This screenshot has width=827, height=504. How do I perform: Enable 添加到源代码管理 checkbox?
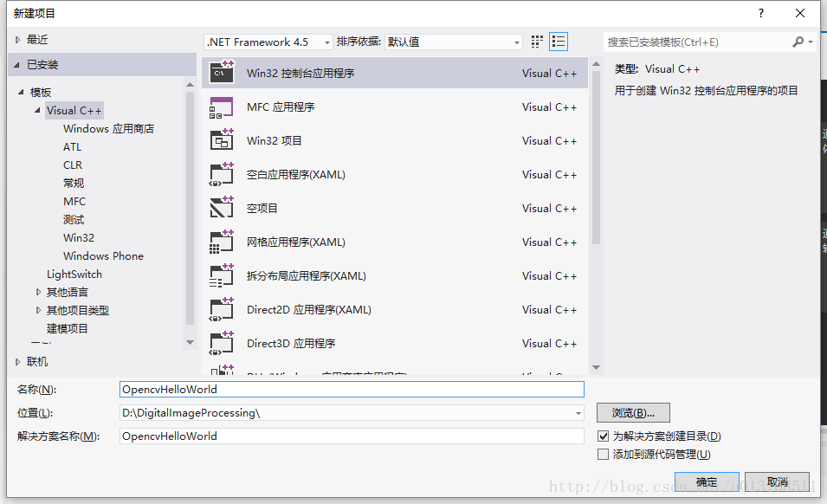(x=603, y=454)
